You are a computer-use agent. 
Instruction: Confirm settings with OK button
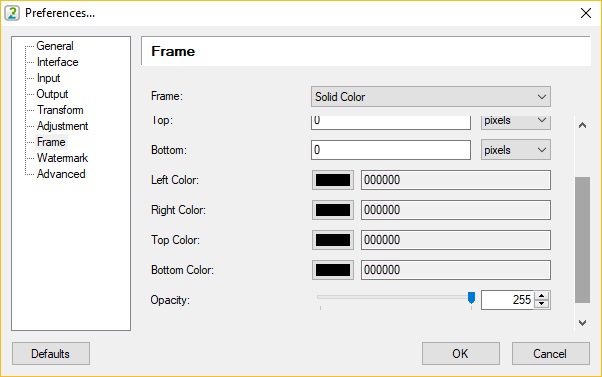(x=461, y=354)
